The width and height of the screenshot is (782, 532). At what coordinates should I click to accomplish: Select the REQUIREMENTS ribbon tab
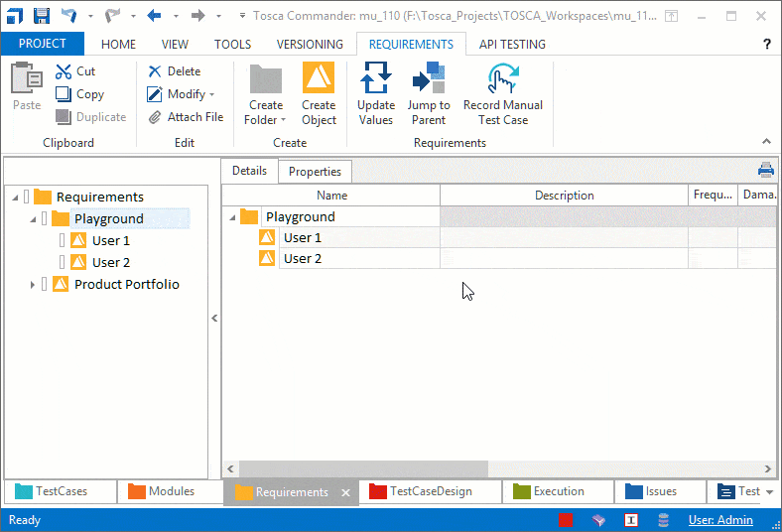click(411, 45)
